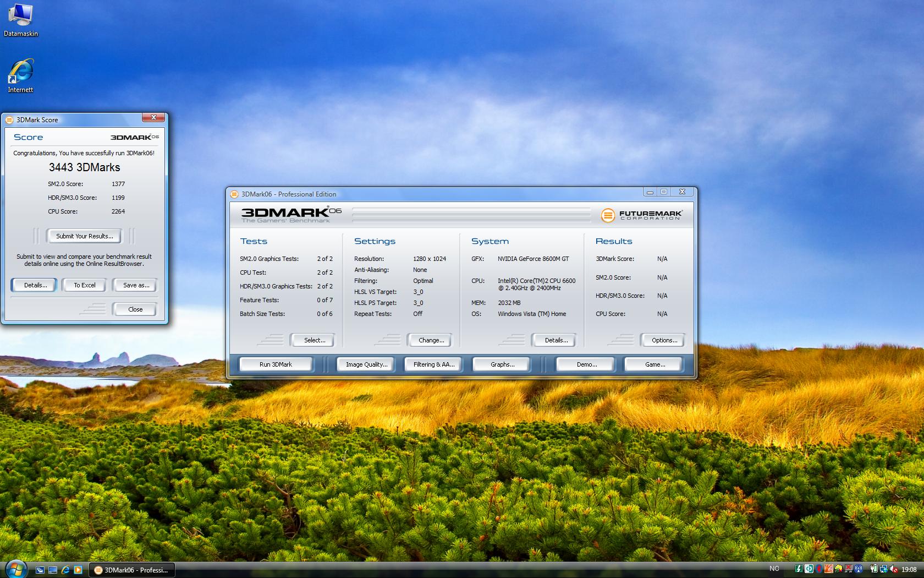Image resolution: width=924 pixels, height=578 pixels.
Task: Click the '3443 3DMarks' score text
Action: click(x=84, y=167)
